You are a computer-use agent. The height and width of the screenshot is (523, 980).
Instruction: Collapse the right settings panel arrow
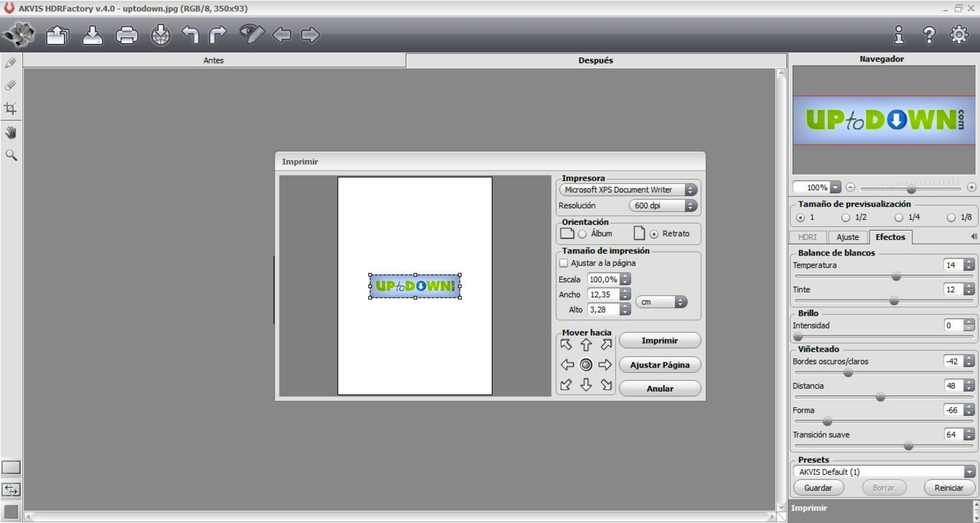pyautogui.click(x=973, y=237)
